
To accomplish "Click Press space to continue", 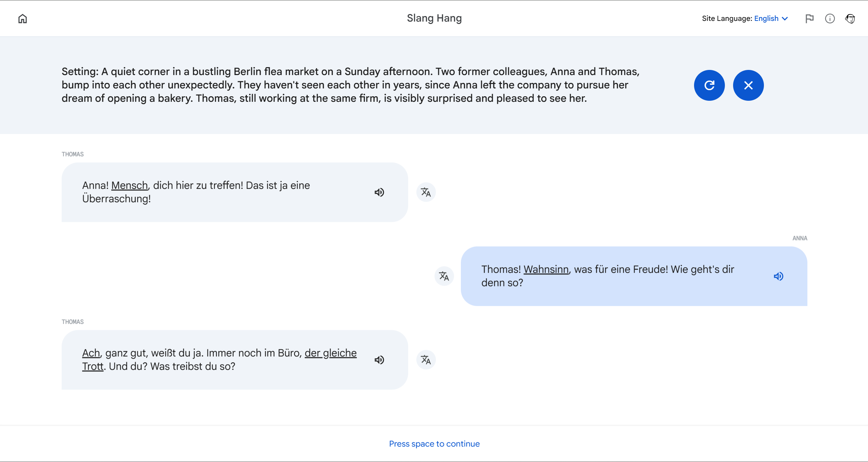I will click(434, 444).
